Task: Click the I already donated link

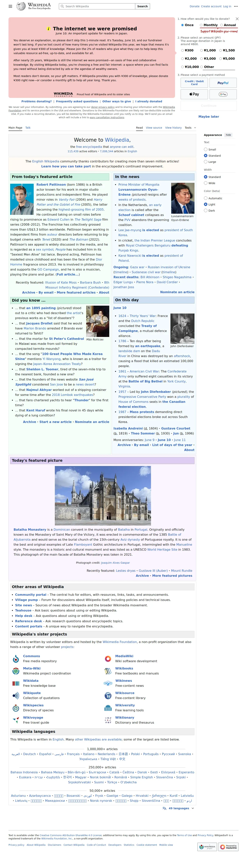Action: pos(149,101)
